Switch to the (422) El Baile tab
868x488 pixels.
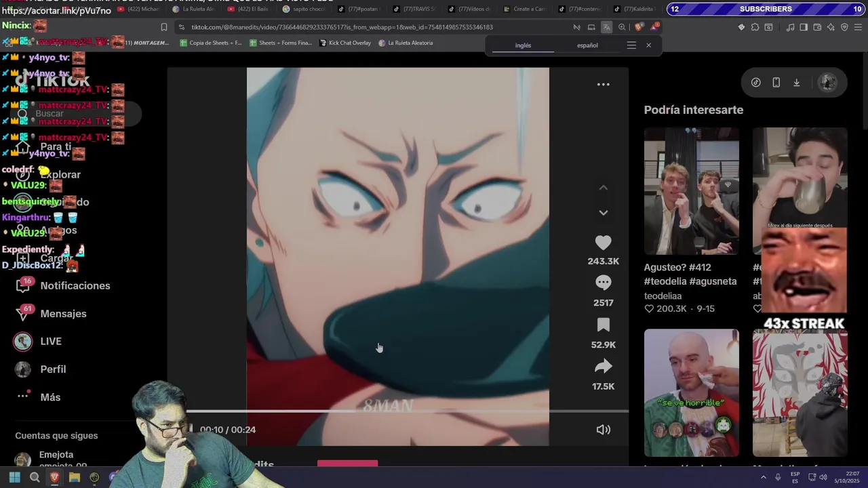(x=249, y=9)
